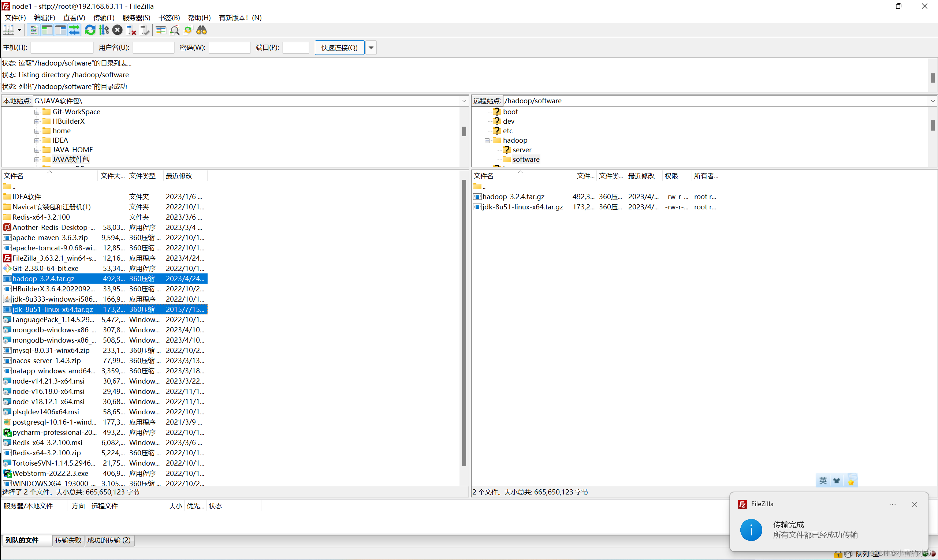Disconnect from the current server
Image resolution: width=938 pixels, height=560 pixels.
click(131, 30)
